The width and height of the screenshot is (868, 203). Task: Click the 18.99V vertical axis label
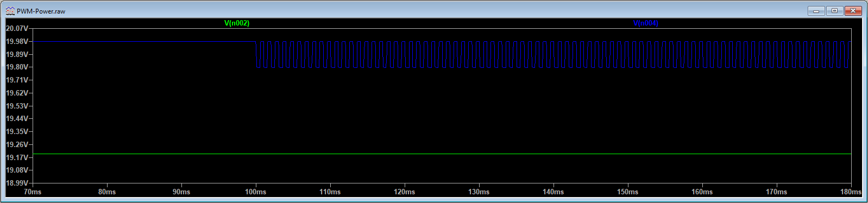(16, 183)
